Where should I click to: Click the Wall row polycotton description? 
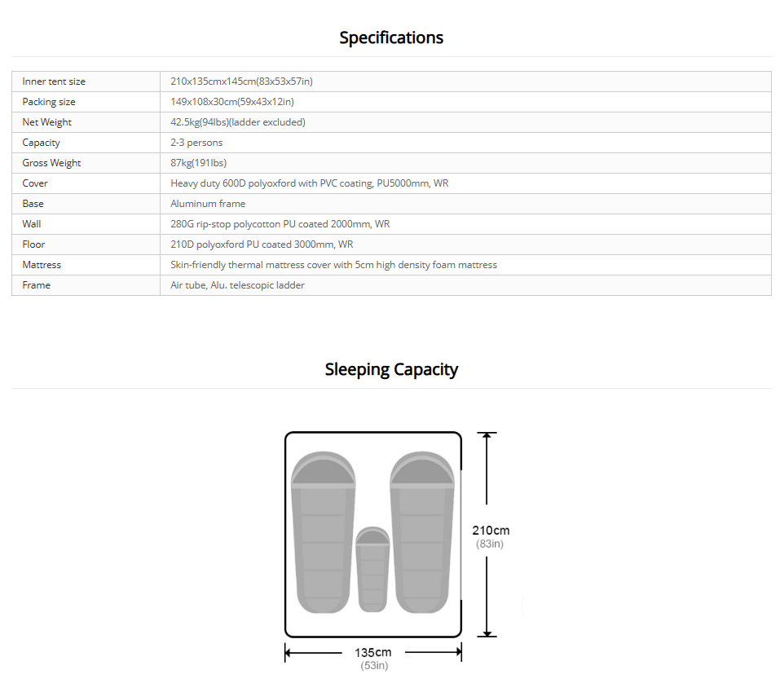280,224
